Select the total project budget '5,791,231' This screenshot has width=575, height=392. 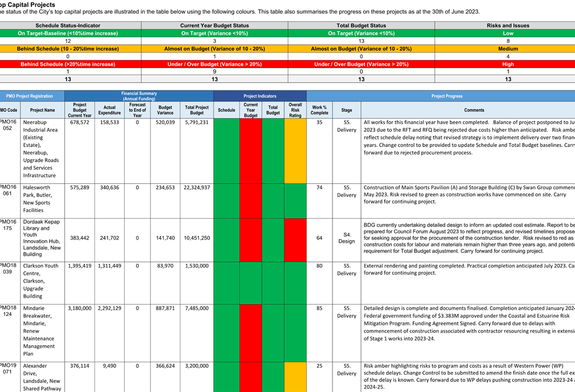(x=197, y=122)
